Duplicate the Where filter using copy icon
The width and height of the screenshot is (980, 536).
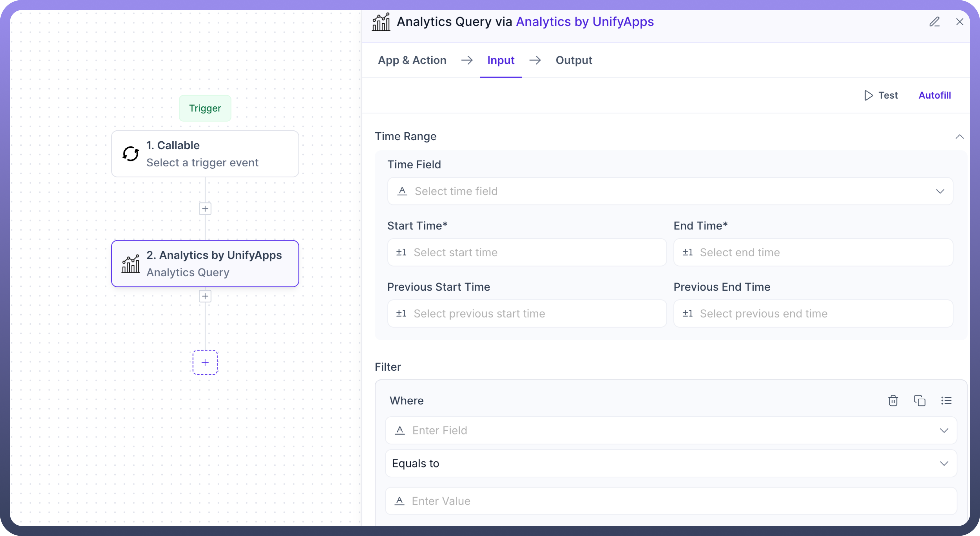pos(919,400)
